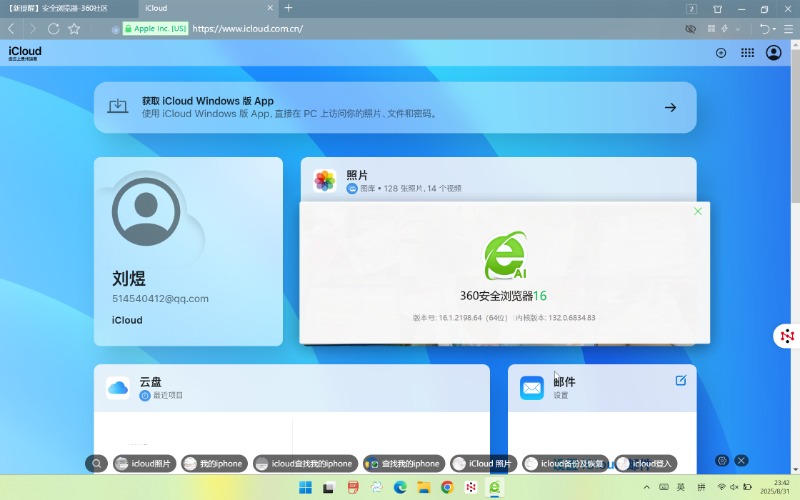Open a new browser tab with plus button
The height and width of the screenshot is (500, 800).
coord(289,8)
